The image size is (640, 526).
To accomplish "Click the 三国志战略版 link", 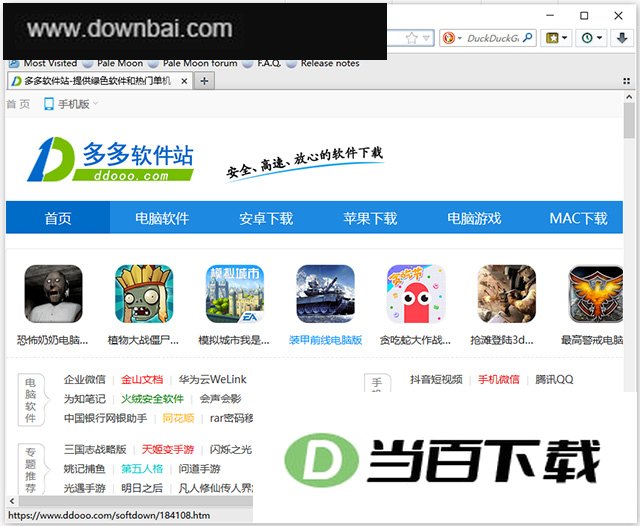I will tap(95, 449).
